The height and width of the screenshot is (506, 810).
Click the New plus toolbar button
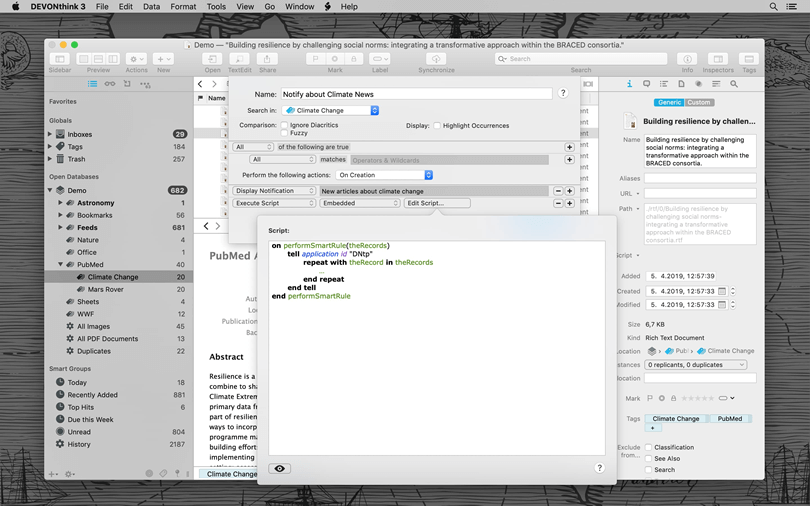coord(163,59)
